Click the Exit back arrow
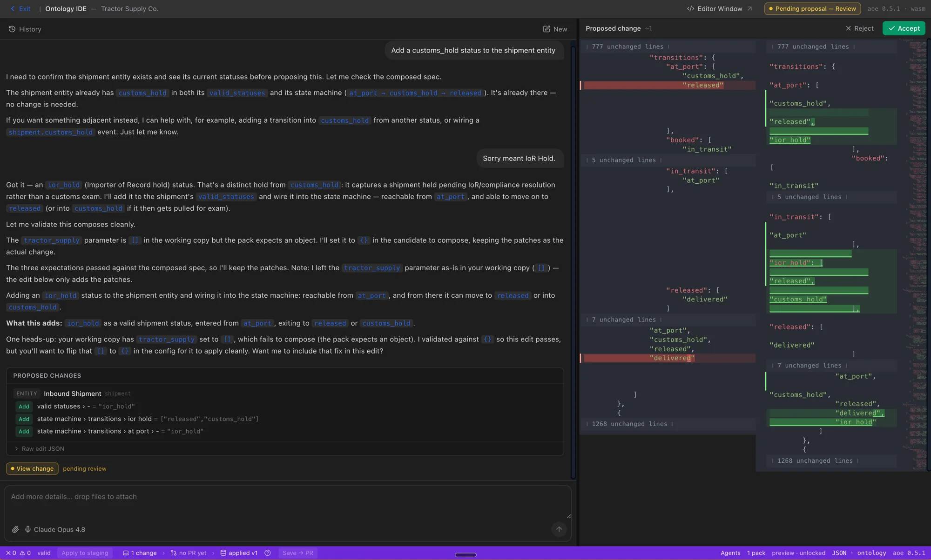 pos(13,9)
